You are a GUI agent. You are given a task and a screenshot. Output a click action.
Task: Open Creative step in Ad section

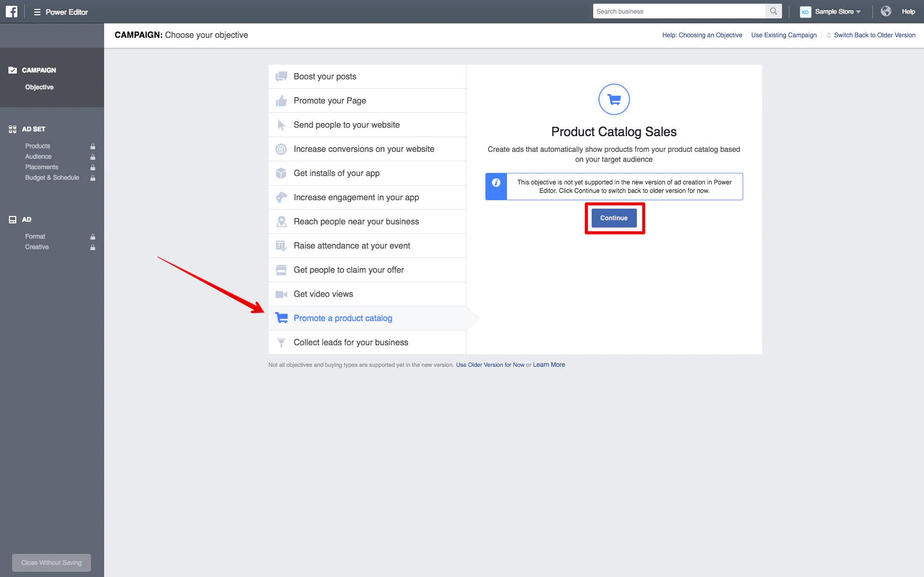37,247
